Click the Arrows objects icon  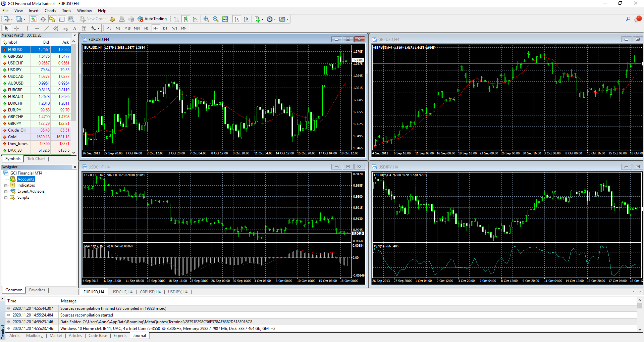pos(94,28)
